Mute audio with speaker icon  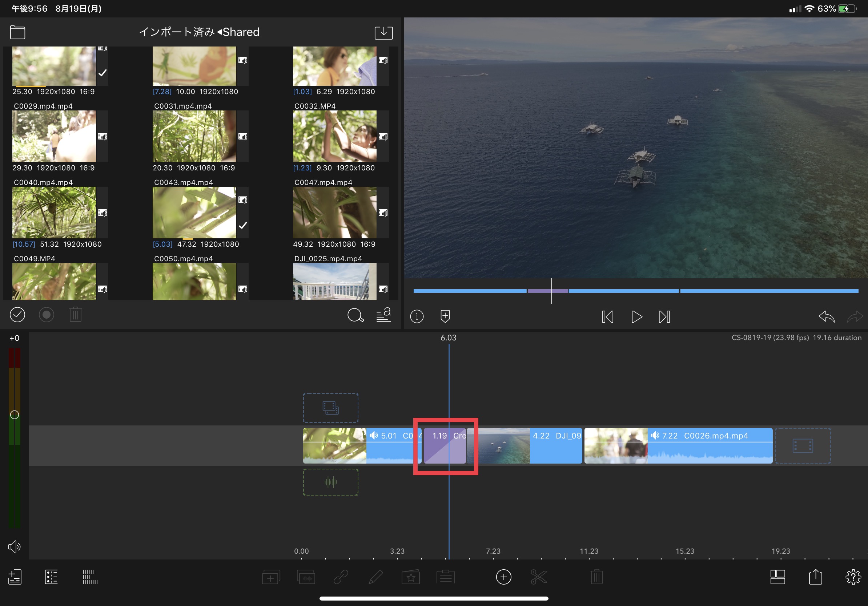tap(15, 546)
